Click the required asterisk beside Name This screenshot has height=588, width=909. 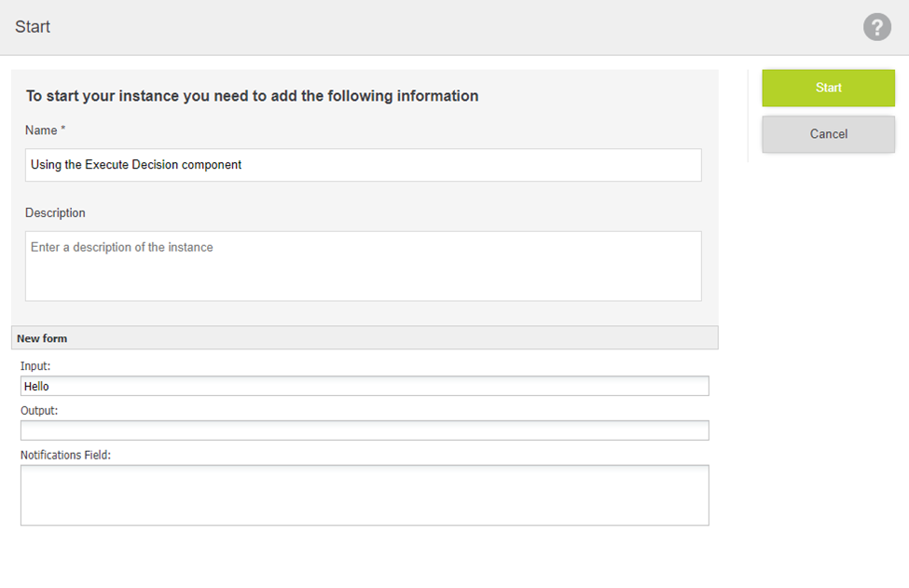coord(63,130)
